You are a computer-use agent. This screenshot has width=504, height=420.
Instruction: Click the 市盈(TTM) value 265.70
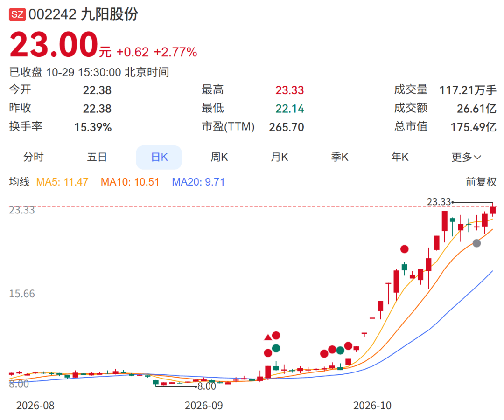(287, 127)
